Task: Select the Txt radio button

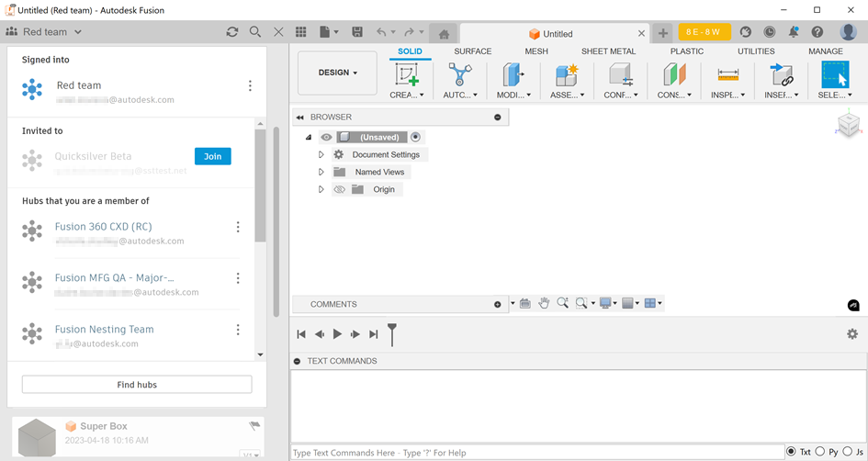Action: [x=791, y=452]
